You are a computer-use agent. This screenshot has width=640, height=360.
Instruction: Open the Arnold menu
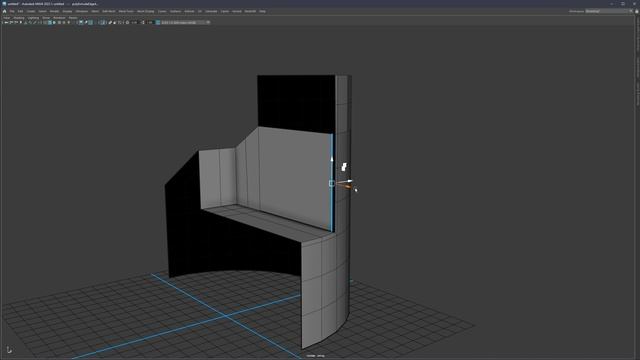point(237,11)
